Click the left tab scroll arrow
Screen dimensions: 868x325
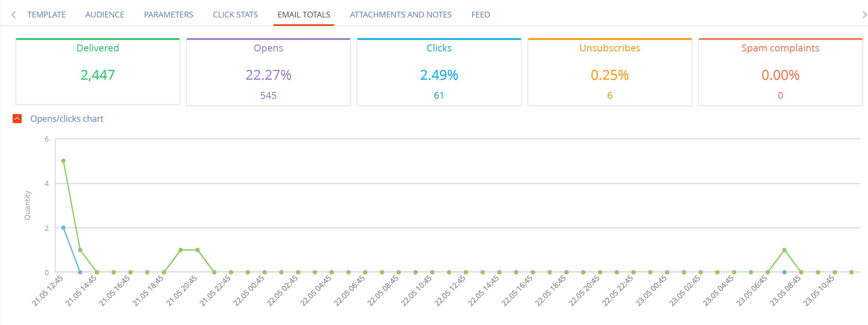coord(14,15)
